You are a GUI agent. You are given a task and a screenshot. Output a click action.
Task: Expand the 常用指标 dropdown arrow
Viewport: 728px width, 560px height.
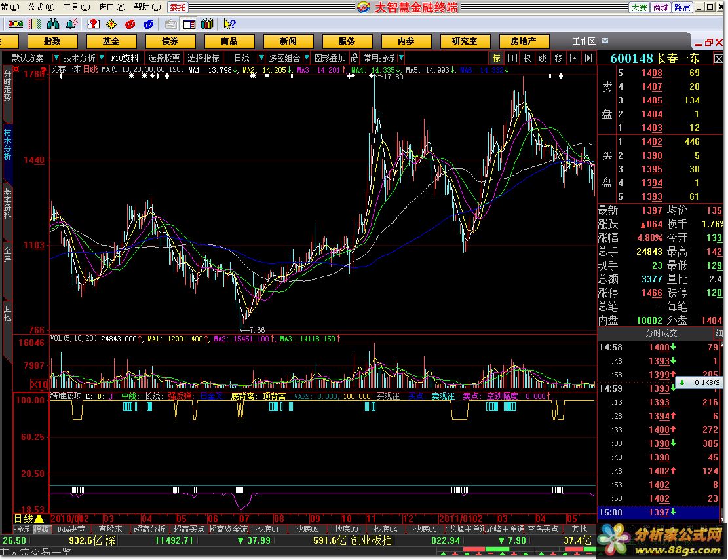401,58
